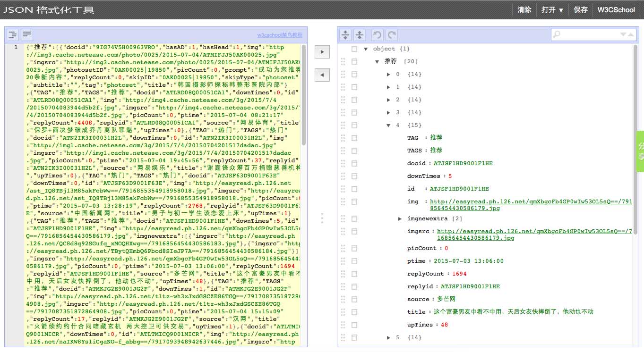Click the code editor scrollbar

coord(304,95)
